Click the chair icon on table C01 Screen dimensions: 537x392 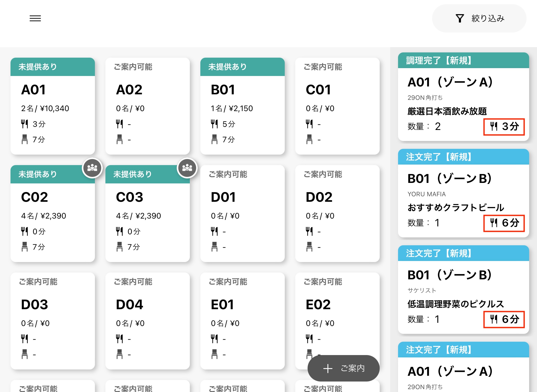click(309, 139)
